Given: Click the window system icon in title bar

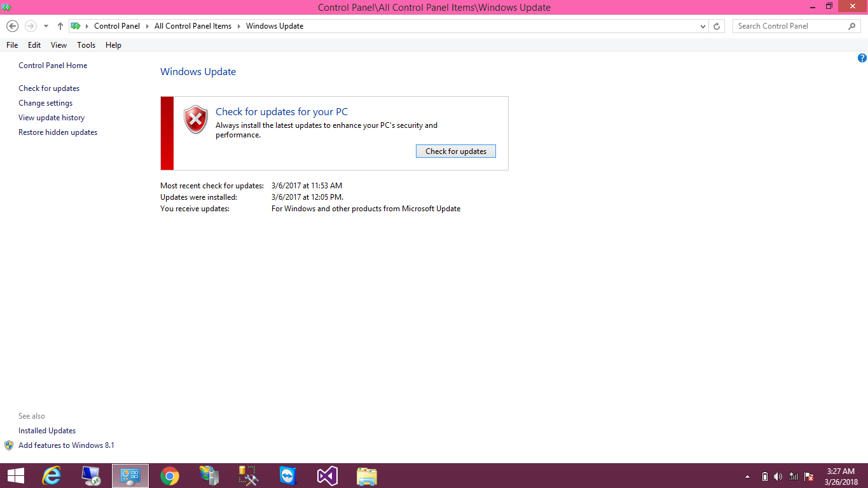Looking at the screenshot, I should pos(6,7).
